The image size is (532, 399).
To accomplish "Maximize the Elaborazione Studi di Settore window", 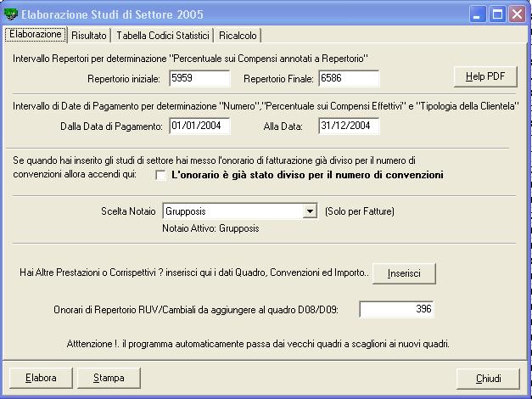I will point(497,14).
